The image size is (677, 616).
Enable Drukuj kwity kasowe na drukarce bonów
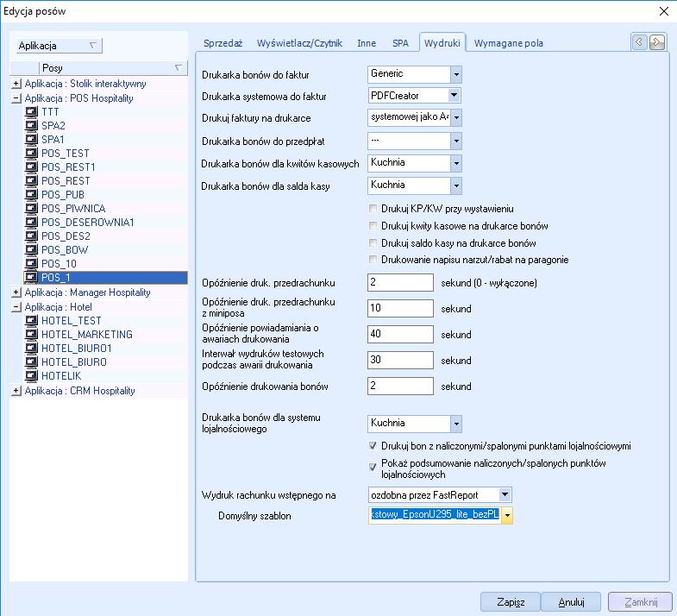[x=373, y=226]
